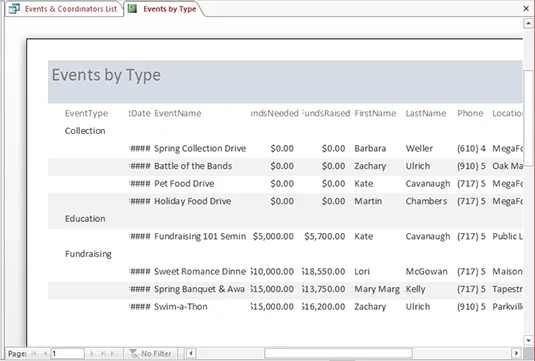
Task: Click first name Lori
Action: [362, 272]
